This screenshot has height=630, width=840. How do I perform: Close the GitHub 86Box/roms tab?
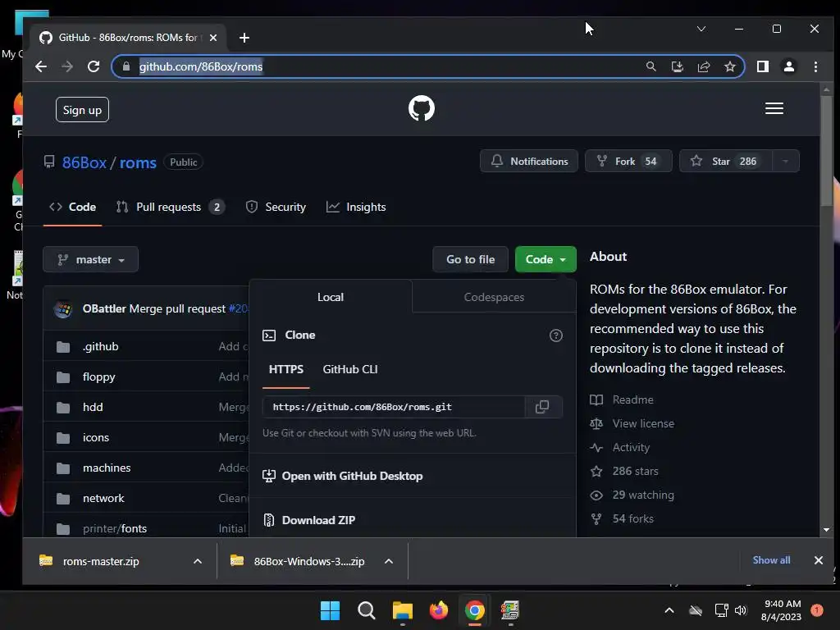213,38
